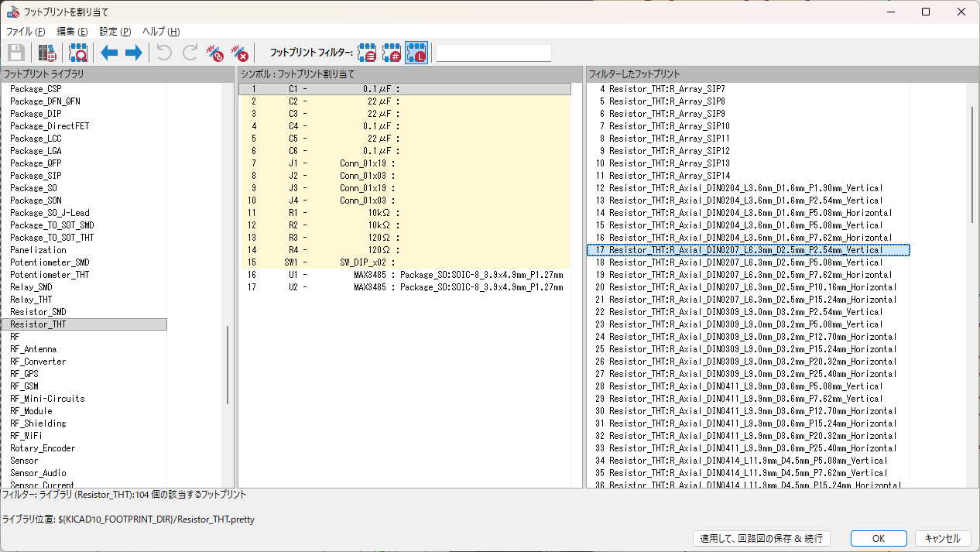Click the OK button
This screenshot has height=552, width=980.
pyautogui.click(x=878, y=538)
